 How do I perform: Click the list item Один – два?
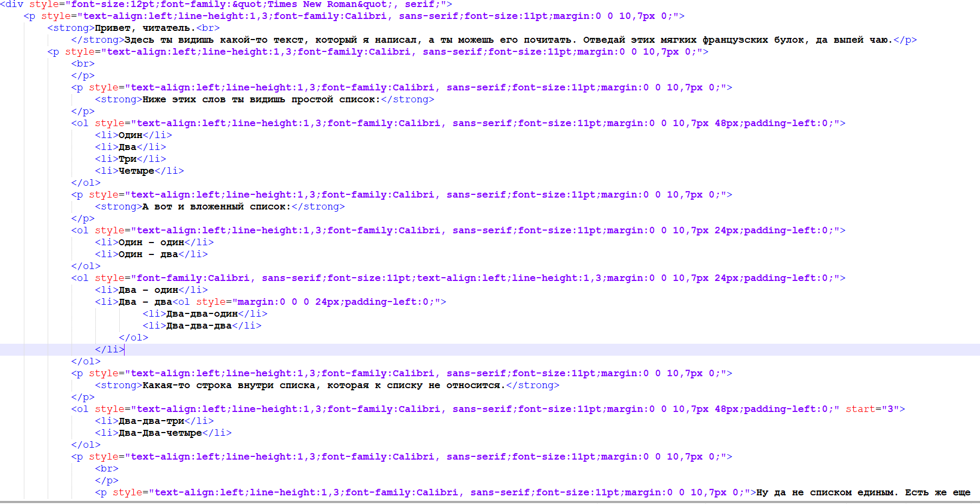[152, 254]
